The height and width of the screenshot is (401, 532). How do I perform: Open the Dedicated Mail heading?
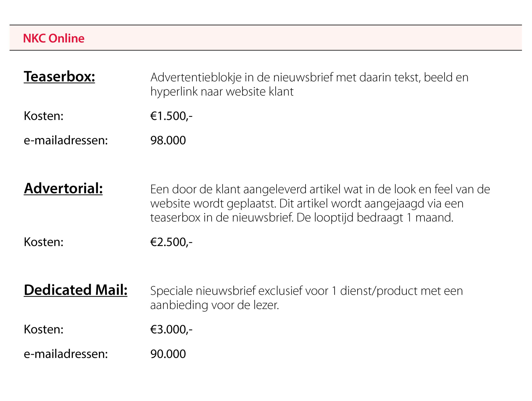click(x=75, y=290)
